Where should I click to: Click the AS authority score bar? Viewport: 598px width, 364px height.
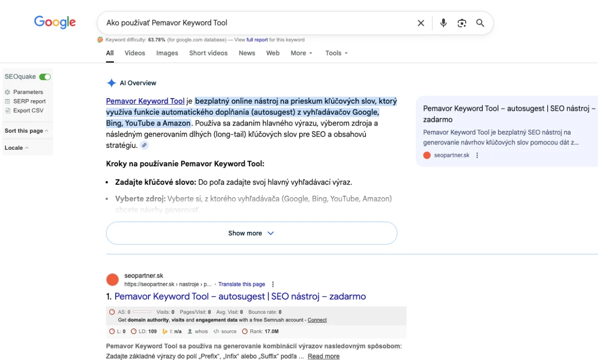click(142, 312)
